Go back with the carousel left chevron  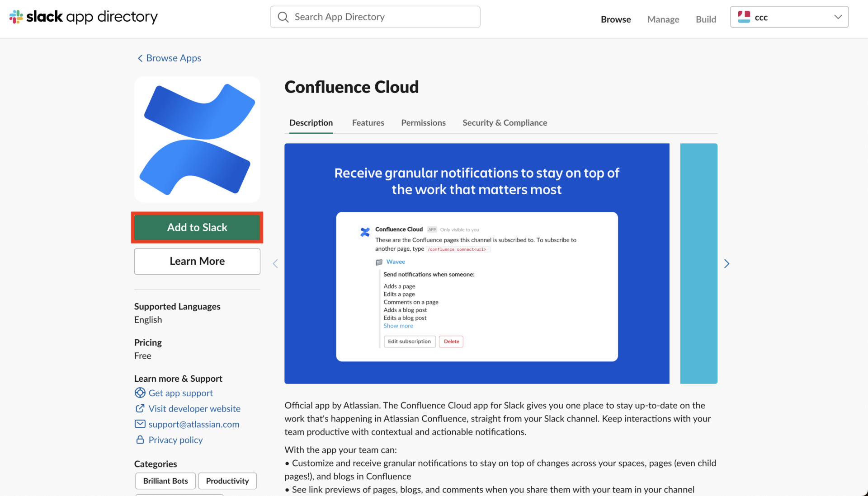click(x=275, y=264)
